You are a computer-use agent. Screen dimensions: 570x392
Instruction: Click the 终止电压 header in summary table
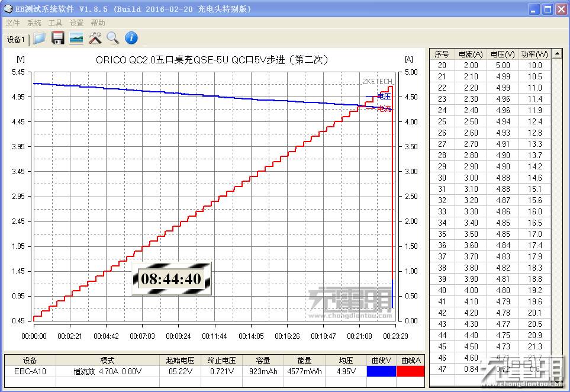point(222,361)
